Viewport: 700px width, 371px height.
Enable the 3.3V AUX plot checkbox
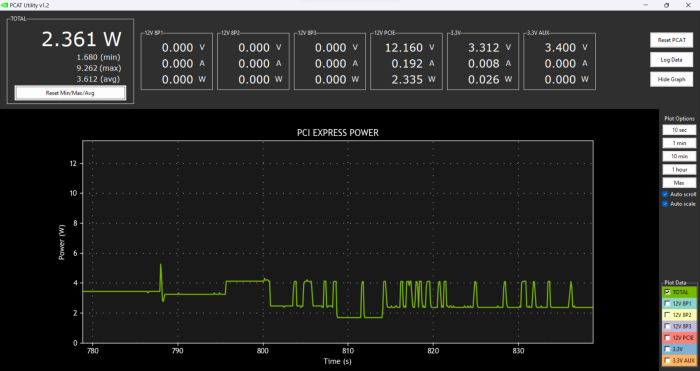click(667, 360)
